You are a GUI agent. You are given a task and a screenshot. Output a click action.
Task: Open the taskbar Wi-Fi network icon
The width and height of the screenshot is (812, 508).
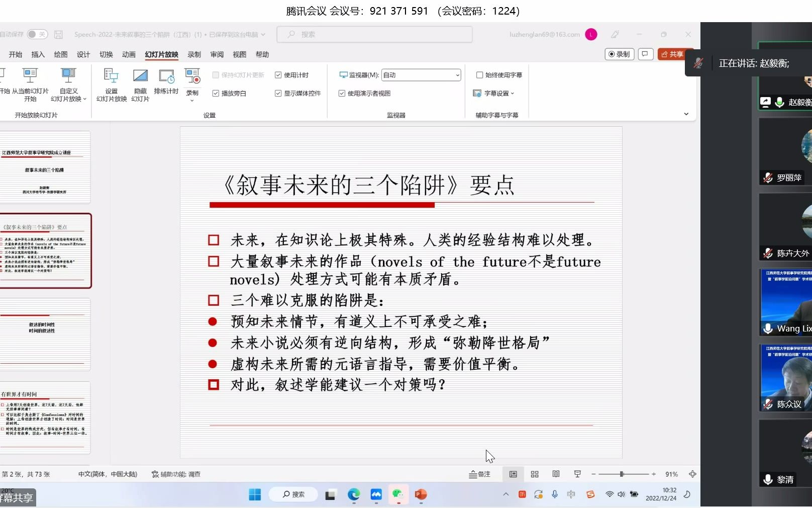point(609,494)
